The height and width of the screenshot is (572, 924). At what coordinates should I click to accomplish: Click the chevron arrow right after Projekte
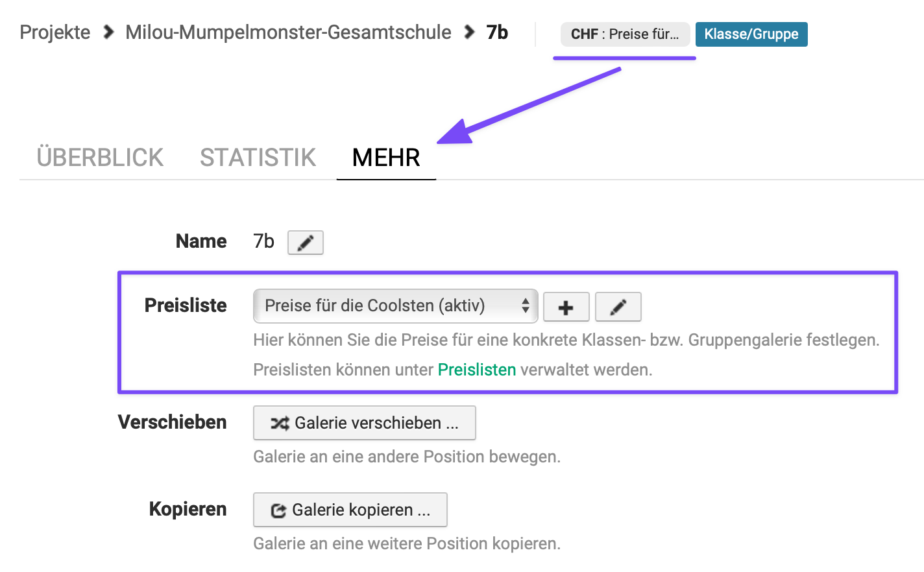[108, 32]
